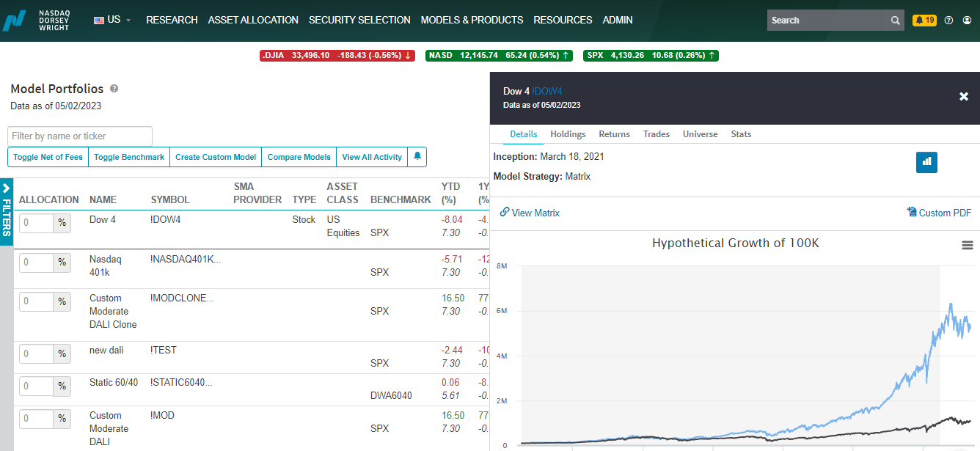Screen dimensions: 980x451
Task: Toggle Net of Fees
Action: (x=48, y=157)
